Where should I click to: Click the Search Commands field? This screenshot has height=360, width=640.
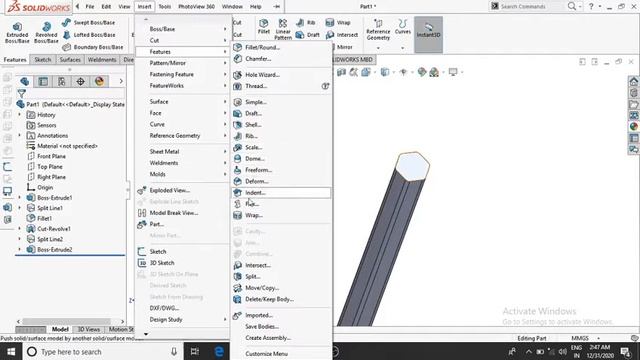tap(529, 7)
